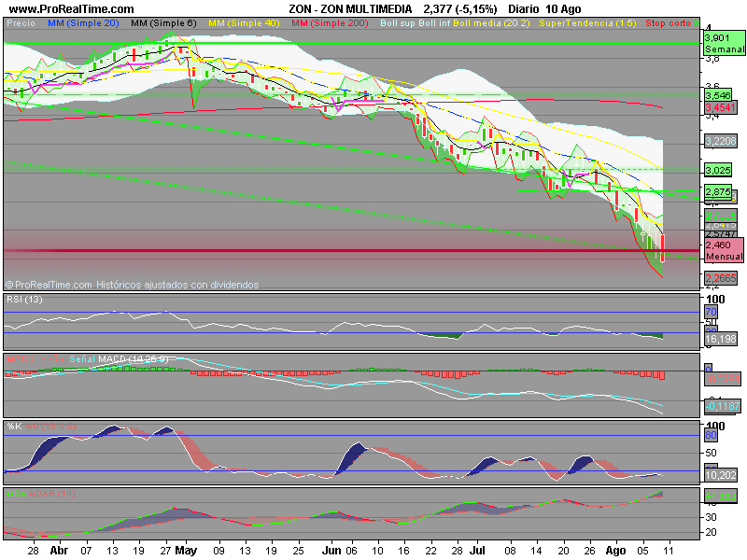Viewport: 747px width, 560px height.
Task: Click the 'Boll sup' legend label
Action: pos(398,22)
